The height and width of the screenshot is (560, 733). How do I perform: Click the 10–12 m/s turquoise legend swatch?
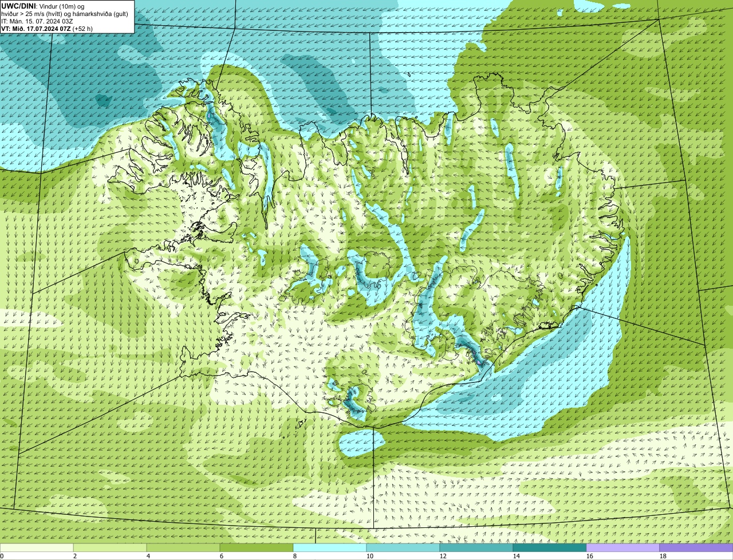pyautogui.click(x=403, y=548)
